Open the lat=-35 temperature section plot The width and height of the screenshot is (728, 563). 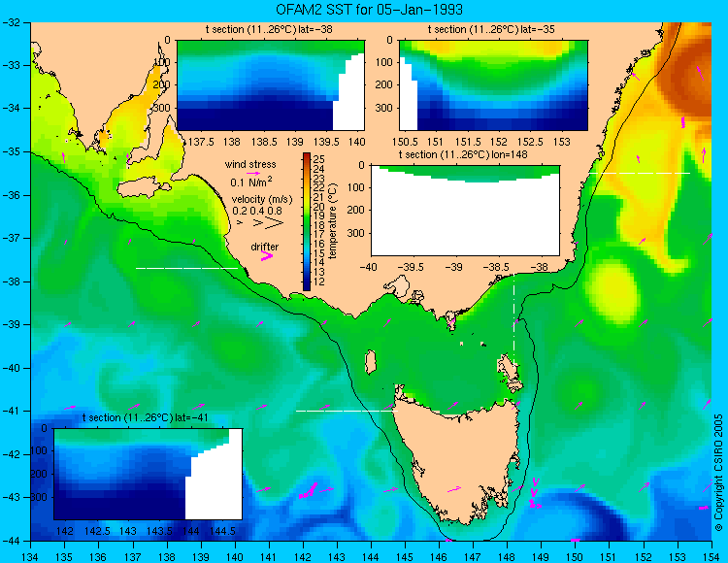[493, 85]
